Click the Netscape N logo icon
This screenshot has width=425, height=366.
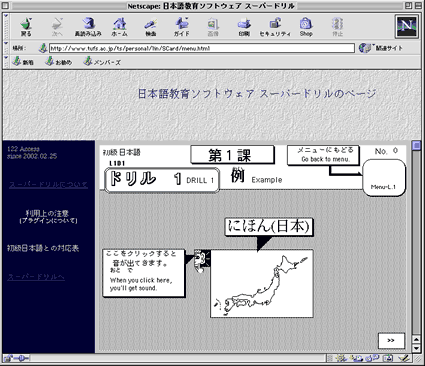click(407, 26)
